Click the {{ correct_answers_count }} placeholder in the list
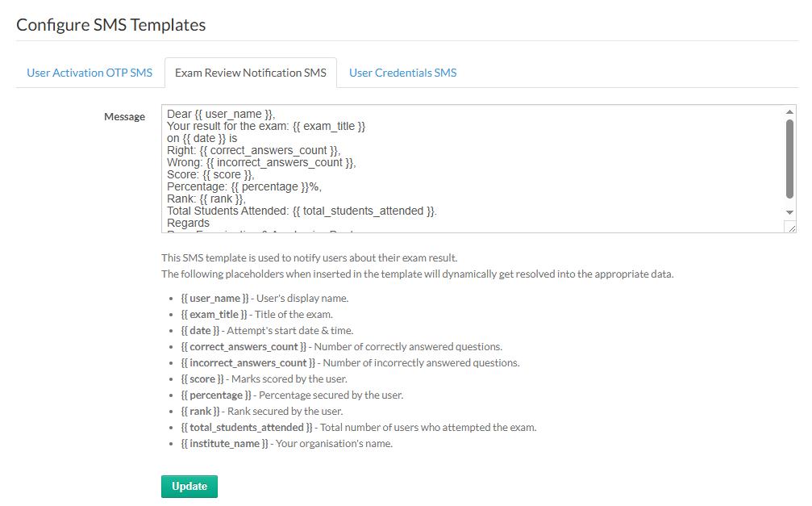 click(x=244, y=347)
